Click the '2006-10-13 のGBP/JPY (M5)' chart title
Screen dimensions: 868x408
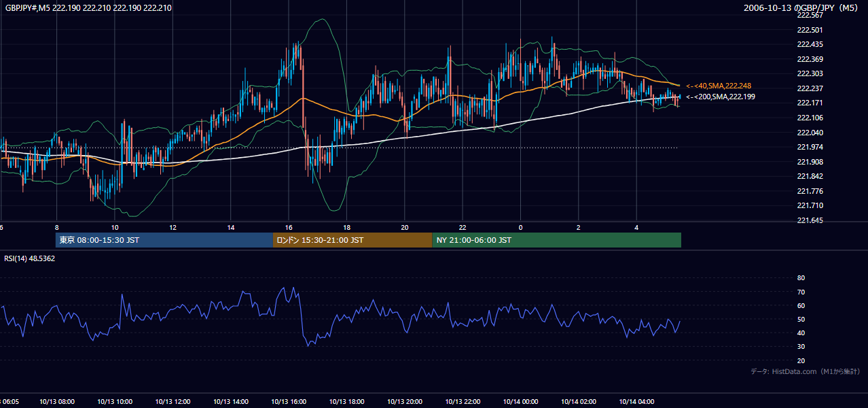[x=801, y=8]
